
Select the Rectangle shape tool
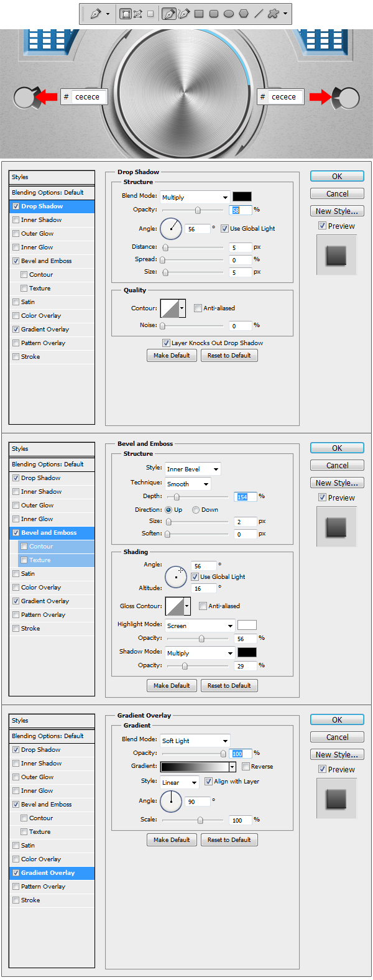click(x=199, y=14)
